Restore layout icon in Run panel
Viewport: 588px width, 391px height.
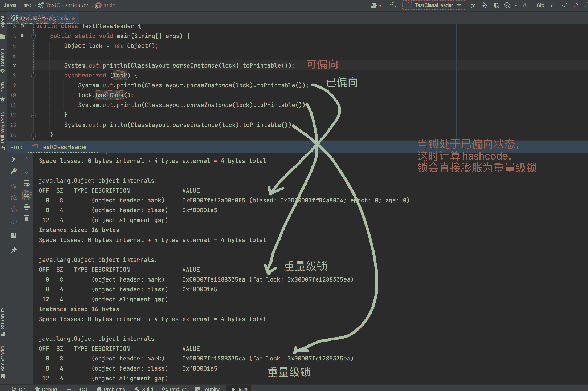[14, 235]
